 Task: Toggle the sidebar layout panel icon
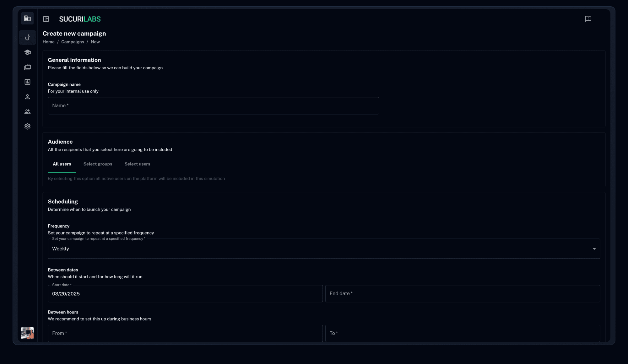pos(46,19)
